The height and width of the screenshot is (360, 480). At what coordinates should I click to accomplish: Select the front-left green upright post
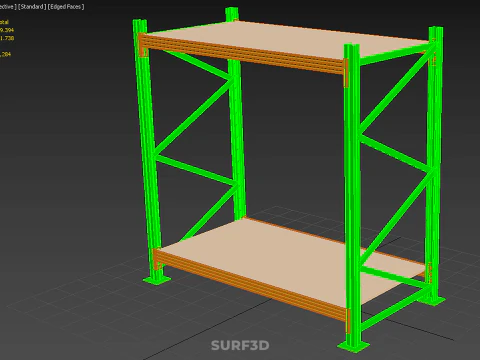pyautogui.click(x=147, y=150)
